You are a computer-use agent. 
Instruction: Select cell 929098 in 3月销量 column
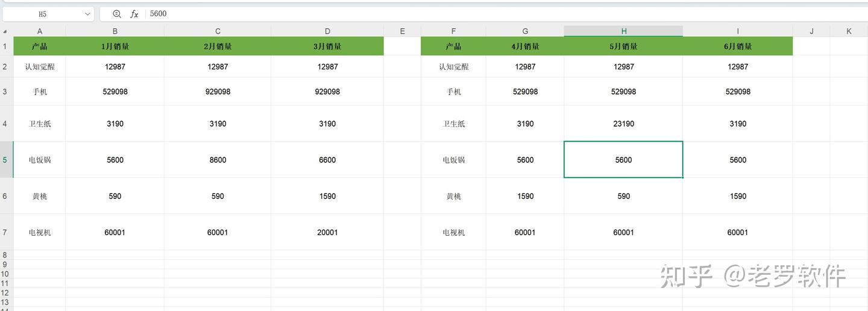[x=327, y=92]
